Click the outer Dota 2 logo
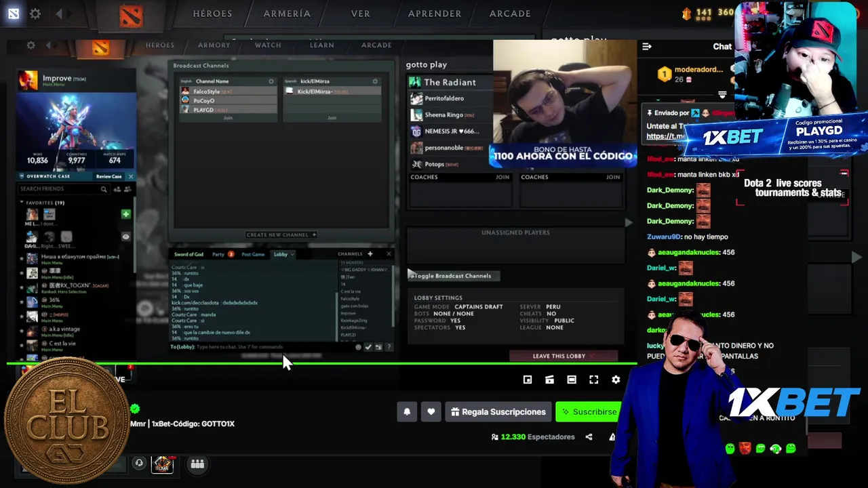The width and height of the screenshot is (868, 488). click(131, 16)
